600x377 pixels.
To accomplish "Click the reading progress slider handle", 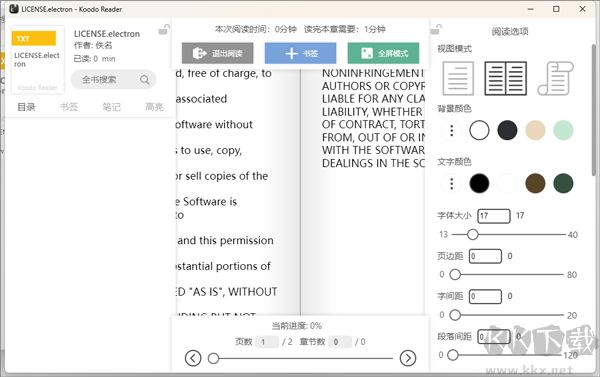I will pyautogui.click(x=214, y=359).
